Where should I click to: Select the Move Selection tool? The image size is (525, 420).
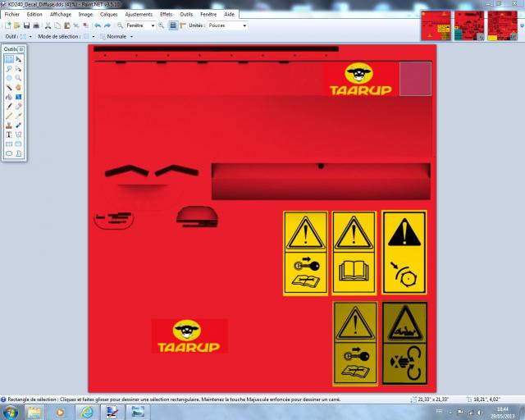tap(18, 69)
